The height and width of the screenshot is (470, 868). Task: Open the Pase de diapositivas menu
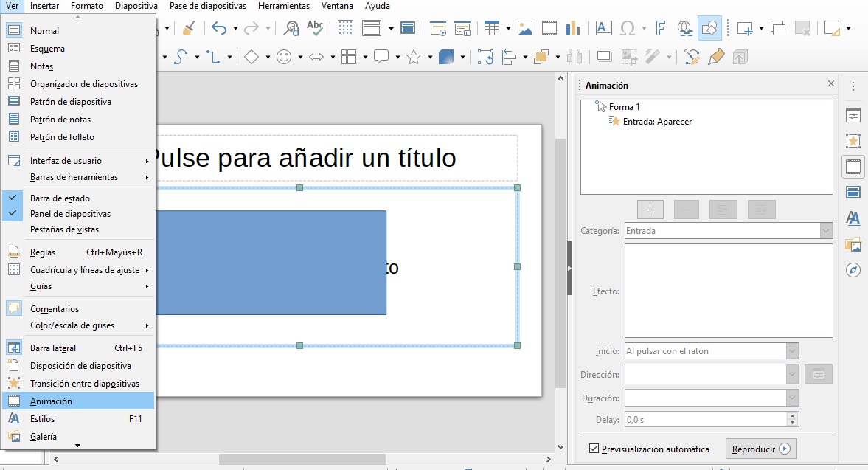(x=207, y=6)
